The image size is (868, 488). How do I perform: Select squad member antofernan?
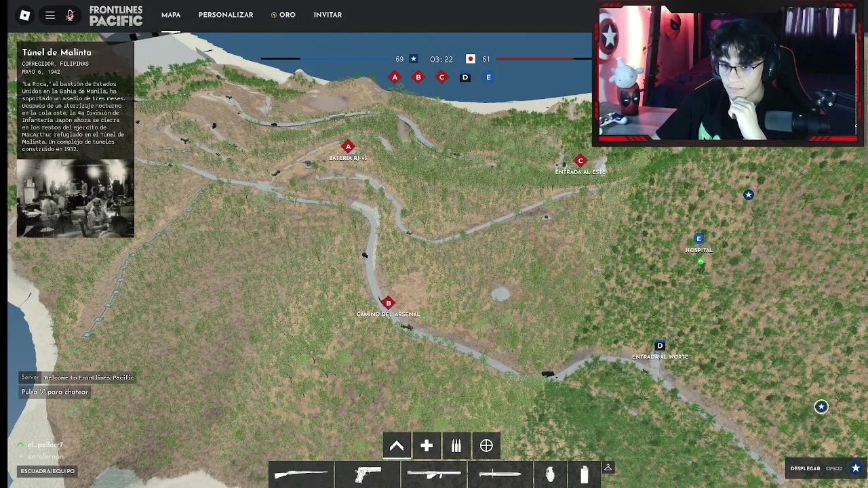tap(45, 457)
